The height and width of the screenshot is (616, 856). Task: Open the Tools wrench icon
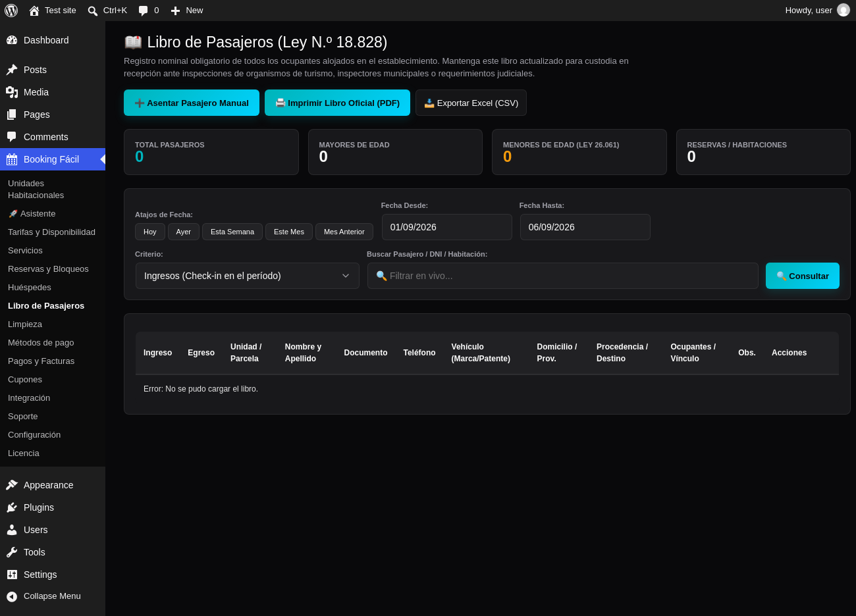(12, 552)
